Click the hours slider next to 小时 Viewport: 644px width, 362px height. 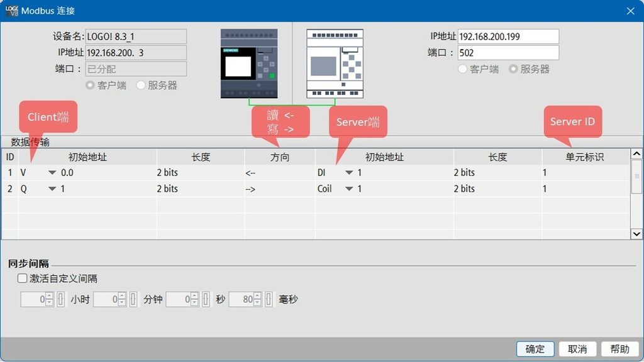pyautogui.click(x=60, y=299)
